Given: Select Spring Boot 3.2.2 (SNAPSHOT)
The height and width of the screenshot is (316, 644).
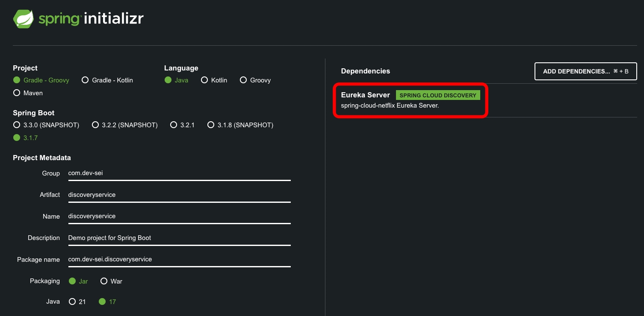Looking at the screenshot, I should 125,125.
